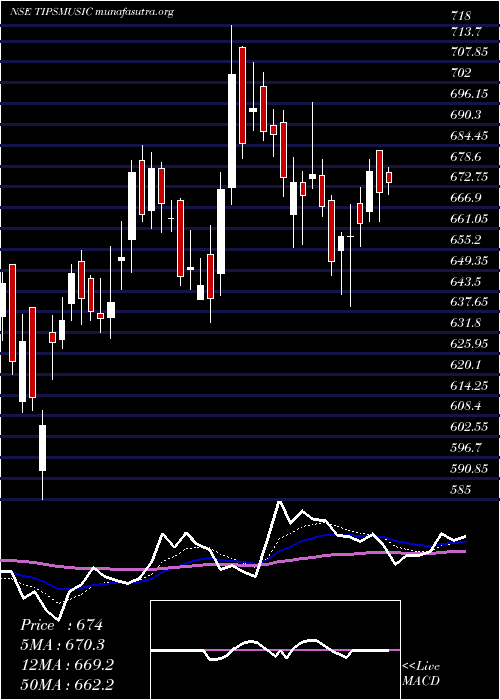Click the 50MA : 662.2 label
The height and width of the screenshot is (700, 500).
[67, 685]
